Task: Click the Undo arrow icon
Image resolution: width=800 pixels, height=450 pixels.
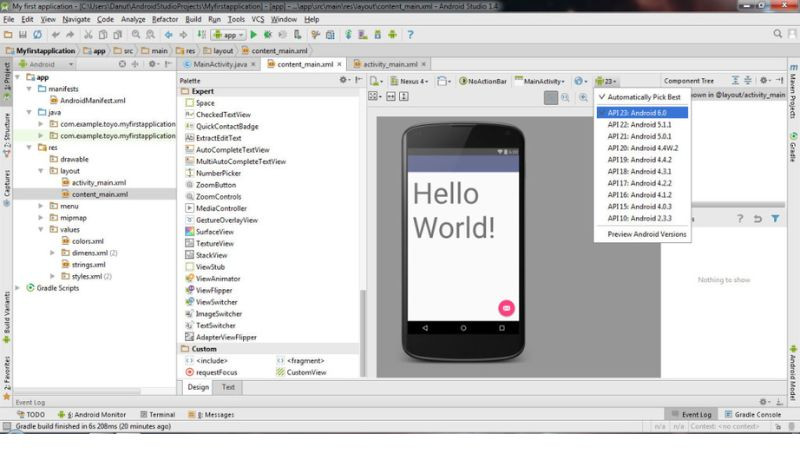Action: (56, 35)
